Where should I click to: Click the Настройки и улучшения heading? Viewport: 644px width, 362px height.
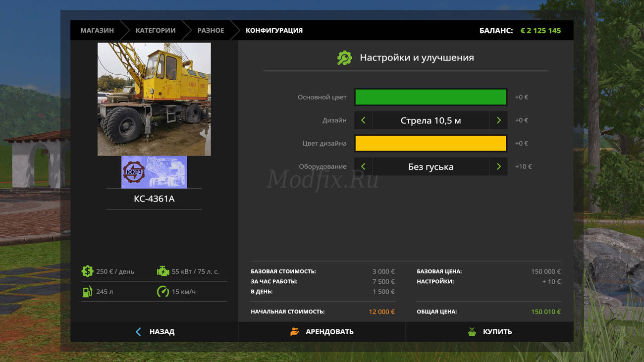click(x=417, y=58)
